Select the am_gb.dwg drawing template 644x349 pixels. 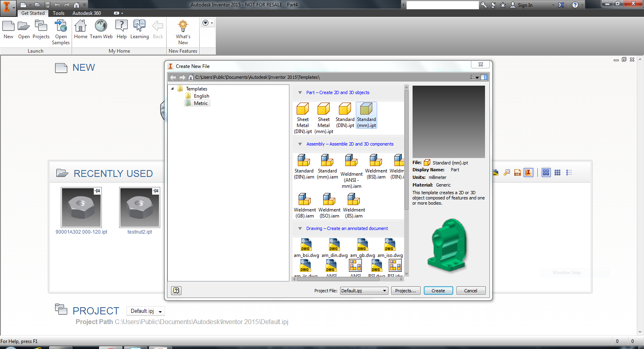362,248
